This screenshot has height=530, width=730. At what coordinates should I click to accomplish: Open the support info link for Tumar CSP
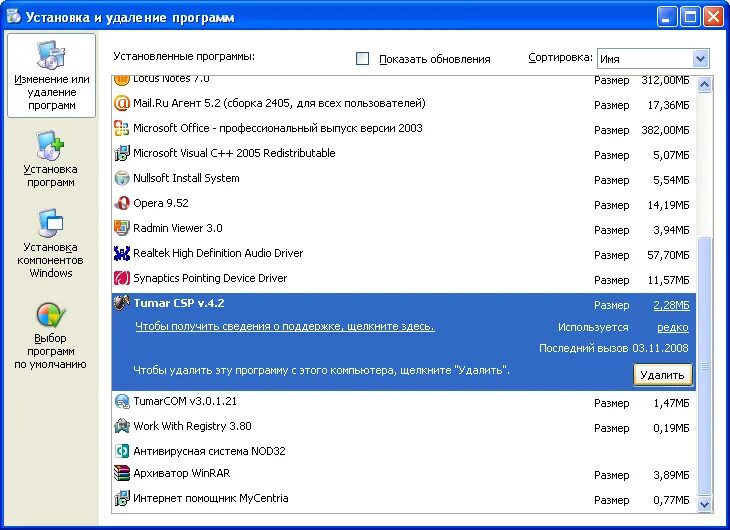coord(285,326)
